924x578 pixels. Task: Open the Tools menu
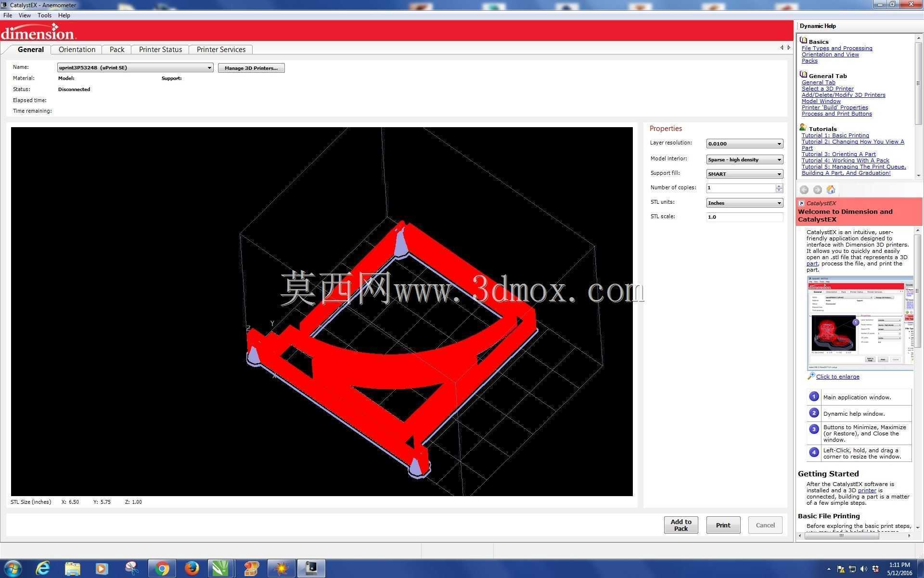point(44,15)
